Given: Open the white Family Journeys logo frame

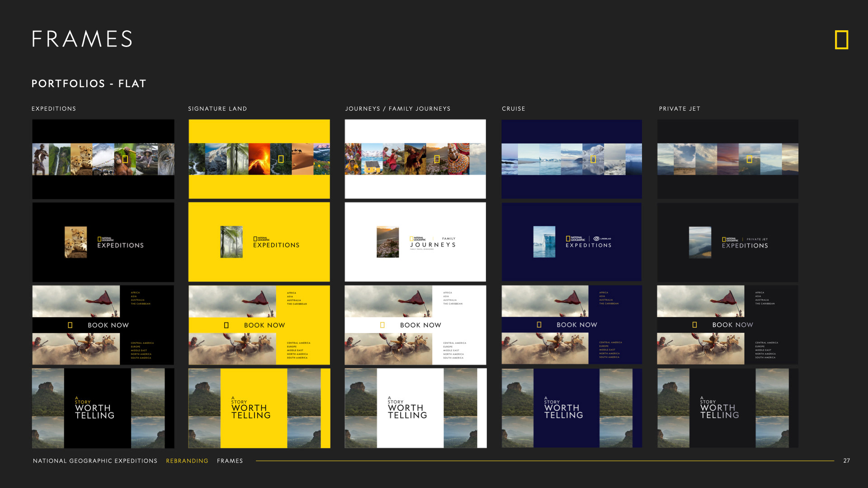Looking at the screenshot, I should click(415, 242).
